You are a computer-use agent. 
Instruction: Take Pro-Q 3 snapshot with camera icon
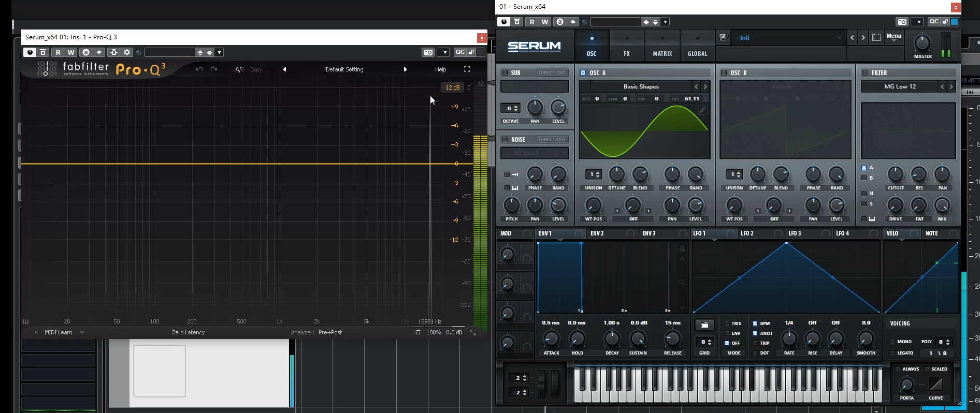428,52
